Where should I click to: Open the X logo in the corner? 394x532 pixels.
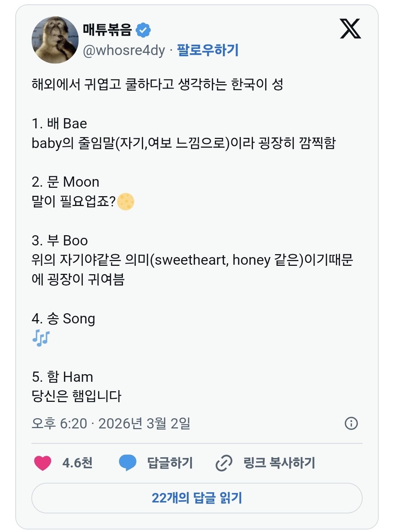pos(350,28)
